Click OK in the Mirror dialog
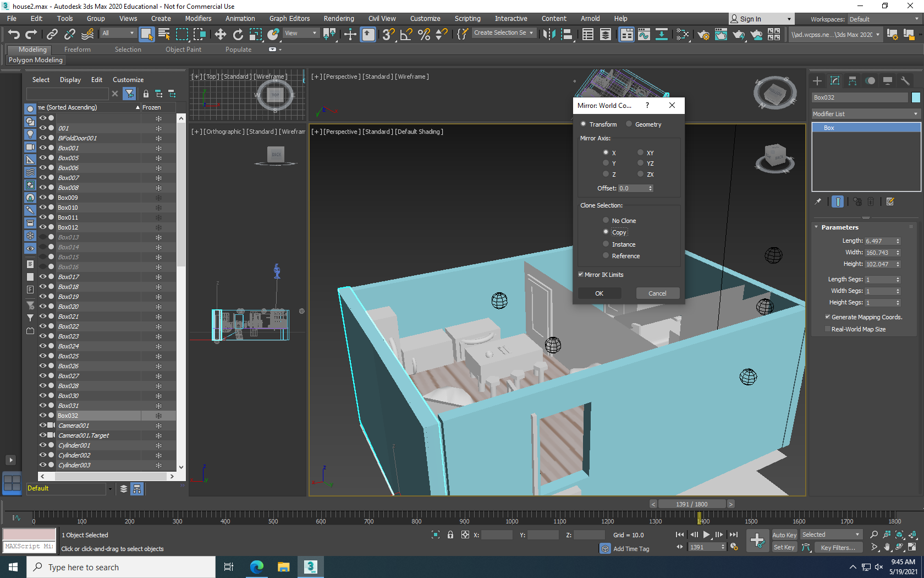This screenshot has height=578, width=924. click(599, 293)
